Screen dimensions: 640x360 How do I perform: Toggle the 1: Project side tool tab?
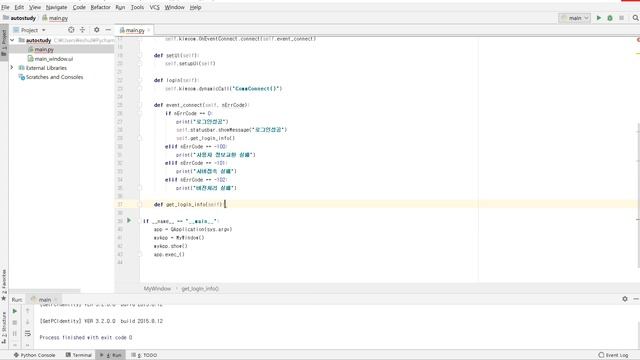[4, 43]
